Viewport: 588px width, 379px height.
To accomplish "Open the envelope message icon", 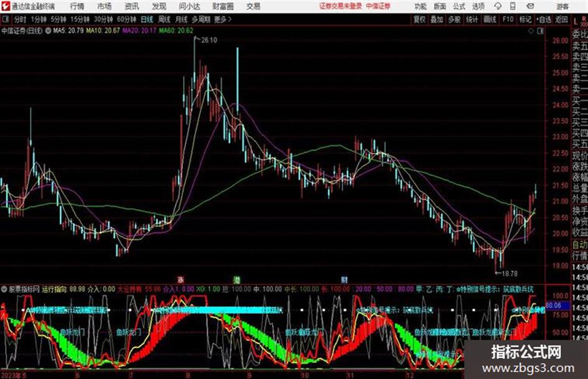I will click(x=530, y=6).
